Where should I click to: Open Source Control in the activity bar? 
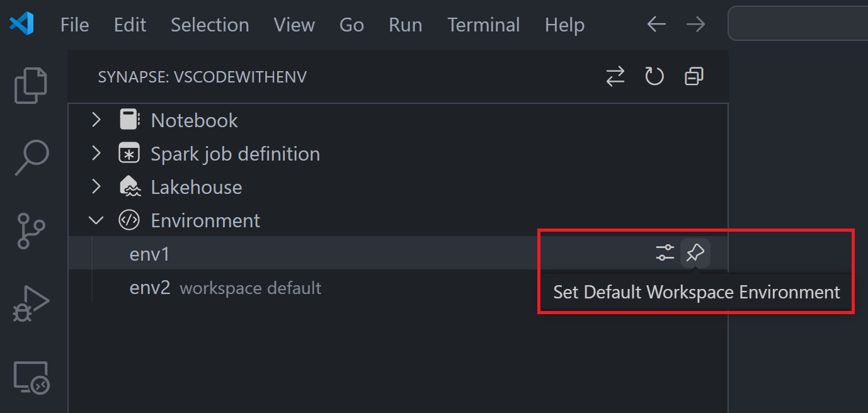(x=30, y=230)
